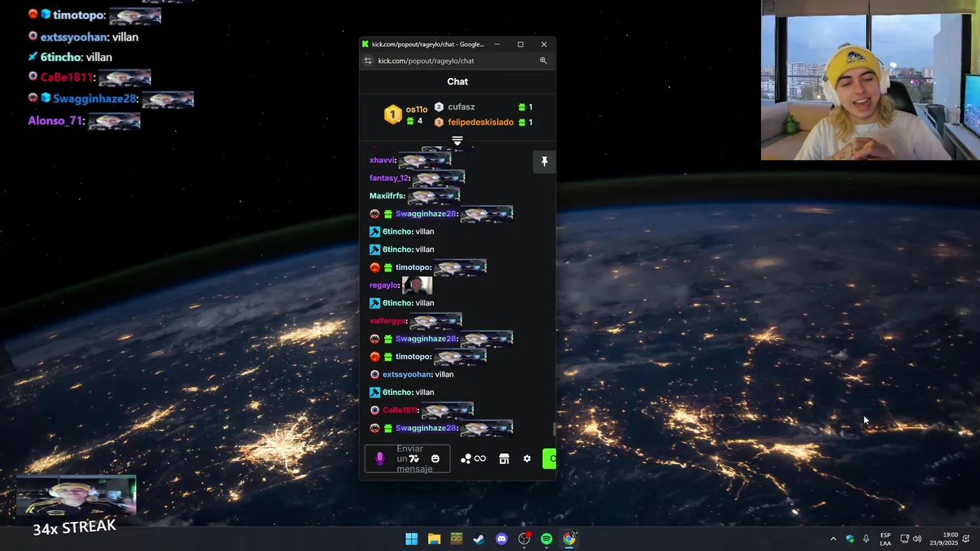Click username xhavvi in chat window
The width and height of the screenshot is (980, 551).
pyautogui.click(x=382, y=160)
